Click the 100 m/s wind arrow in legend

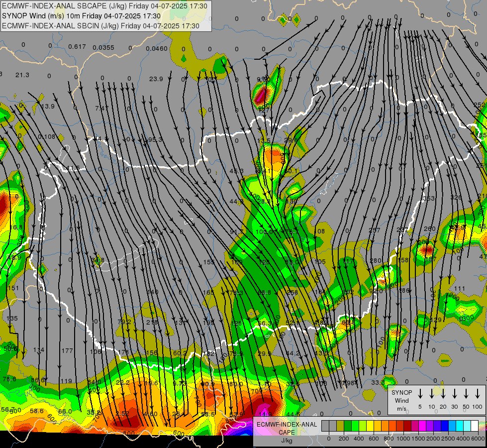478,393
